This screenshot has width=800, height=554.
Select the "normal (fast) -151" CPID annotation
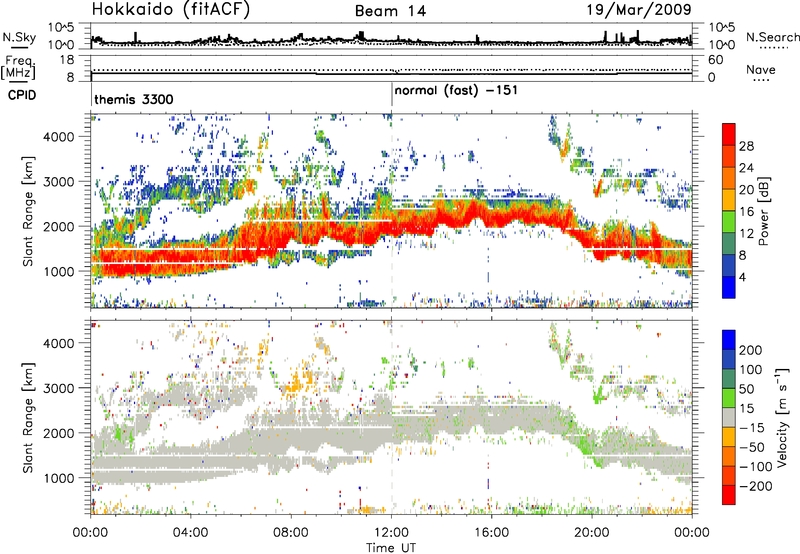456,91
